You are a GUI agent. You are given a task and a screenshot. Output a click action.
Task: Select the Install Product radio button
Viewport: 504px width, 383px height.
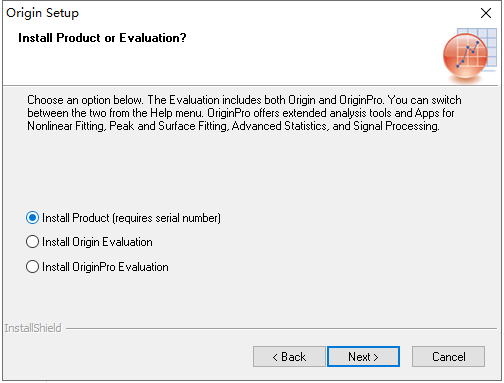click(x=32, y=218)
